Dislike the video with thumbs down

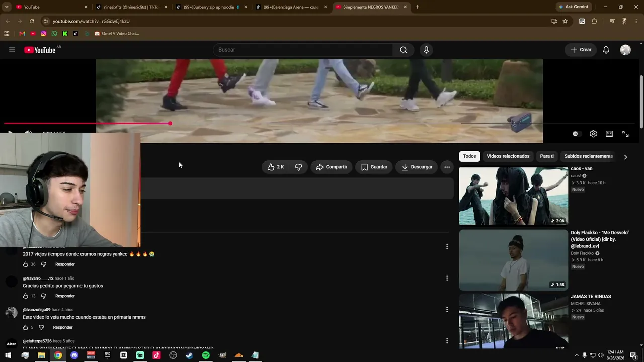tap(298, 167)
